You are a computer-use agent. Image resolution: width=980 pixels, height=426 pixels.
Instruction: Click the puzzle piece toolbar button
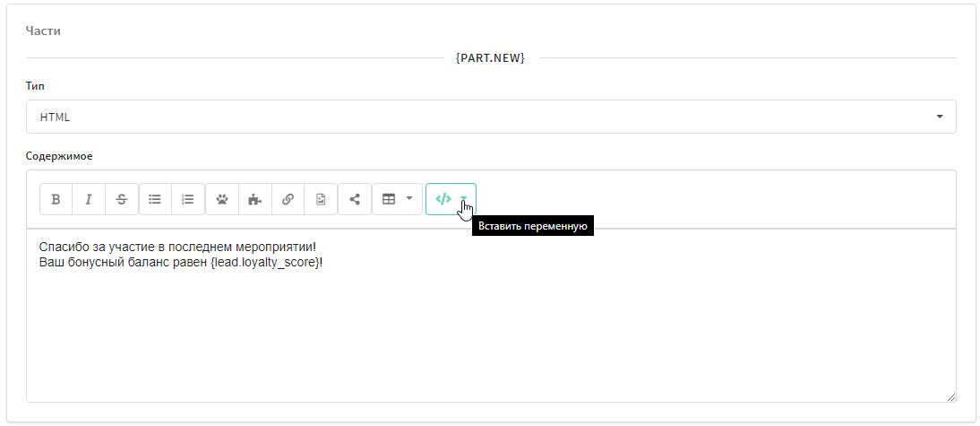pos(254,199)
